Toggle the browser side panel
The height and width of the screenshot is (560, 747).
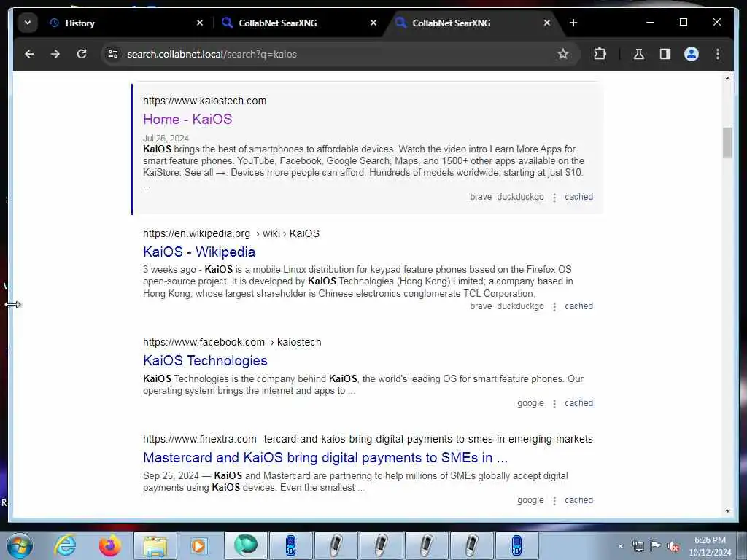pyautogui.click(x=665, y=54)
